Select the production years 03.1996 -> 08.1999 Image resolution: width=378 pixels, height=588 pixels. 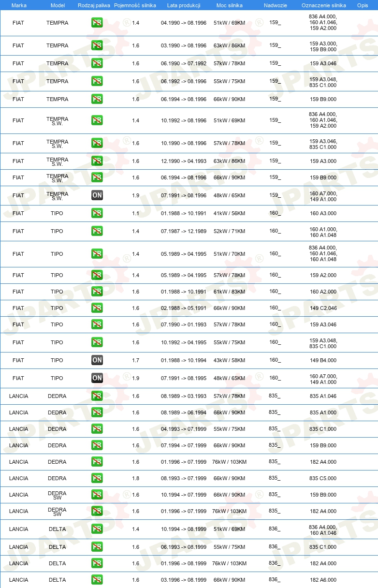tap(184, 580)
